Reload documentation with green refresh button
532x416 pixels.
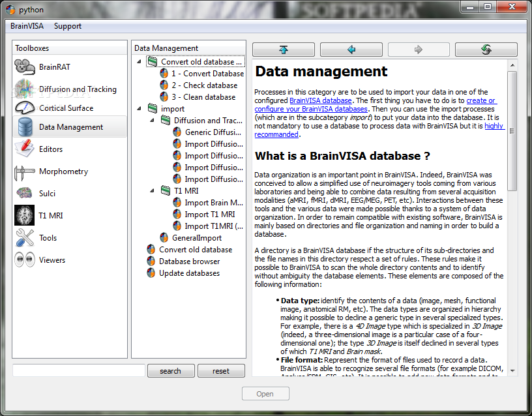tap(486, 50)
